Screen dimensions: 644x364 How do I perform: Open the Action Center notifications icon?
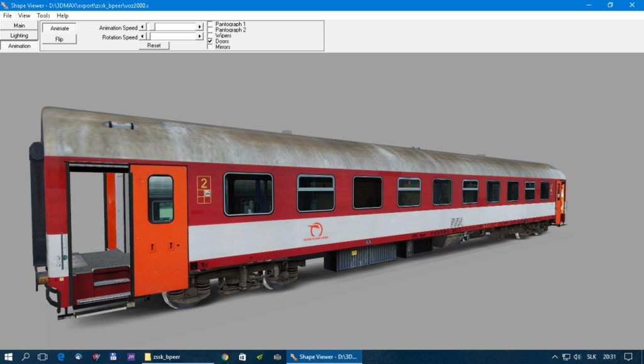point(629,356)
